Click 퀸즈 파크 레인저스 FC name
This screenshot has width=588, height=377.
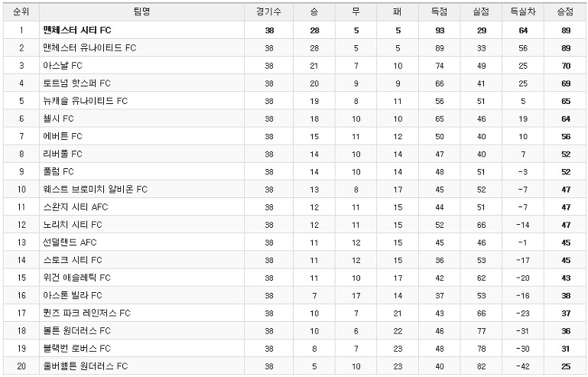click(86, 313)
